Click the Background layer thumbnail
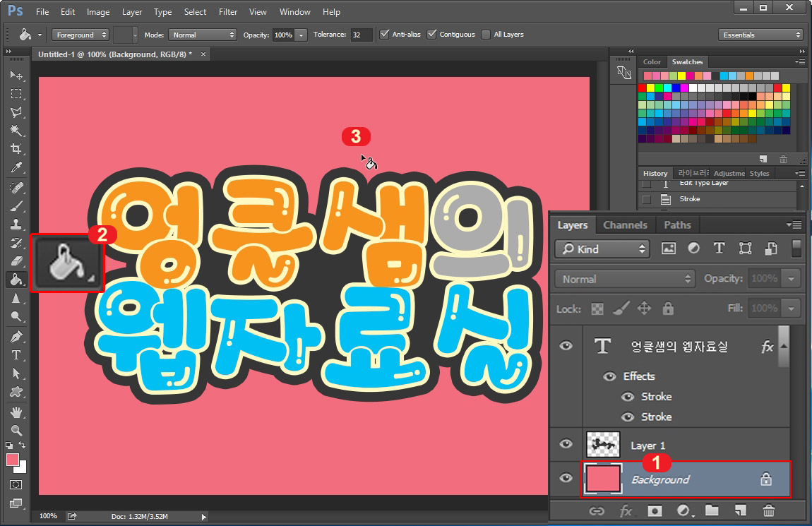The image size is (812, 526). (x=603, y=479)
